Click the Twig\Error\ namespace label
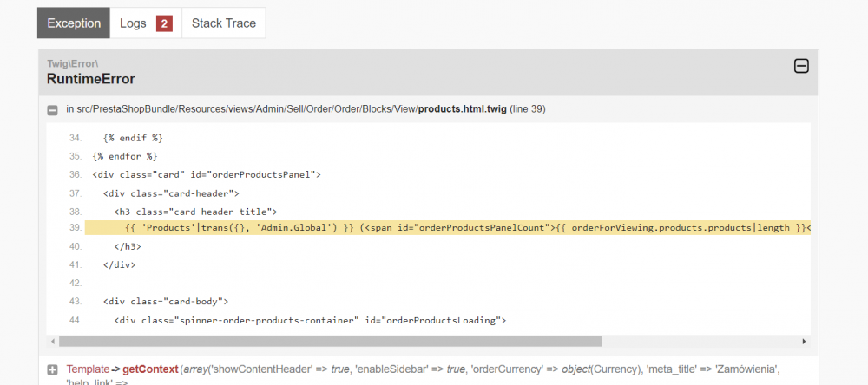Image resolution: width=868 pixels, height=385 pixels. 73,63
